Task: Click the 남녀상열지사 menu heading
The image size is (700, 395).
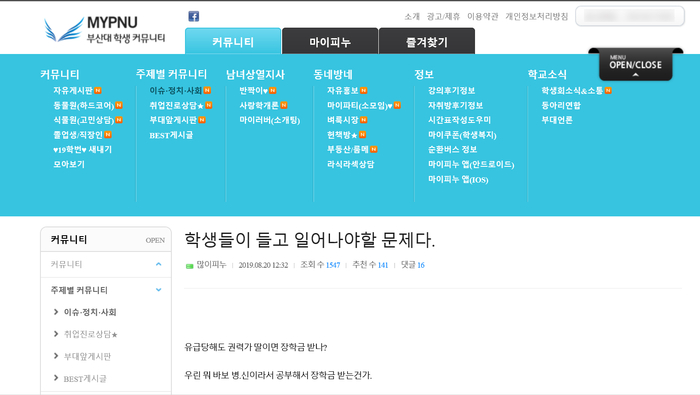Action: [x=255, y=74]
